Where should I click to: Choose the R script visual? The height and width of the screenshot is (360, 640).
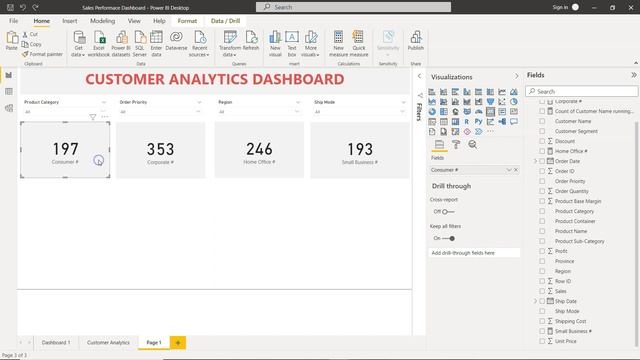(467, 121)
